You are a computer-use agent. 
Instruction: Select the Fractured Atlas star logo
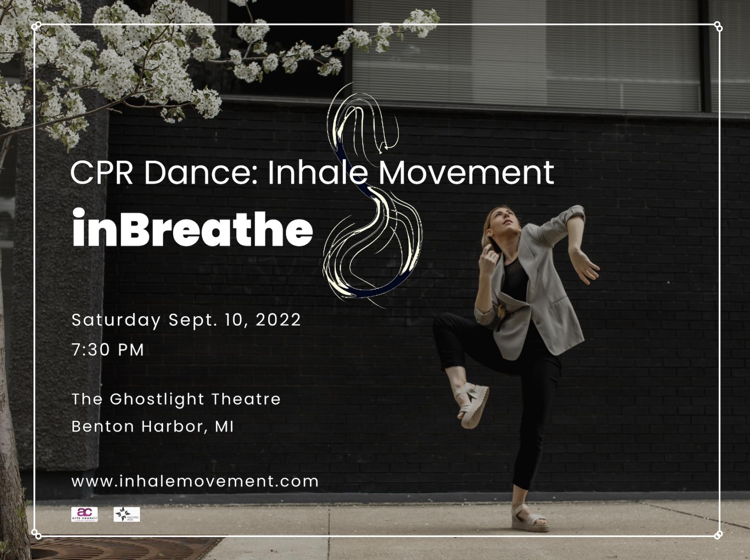point(127,515)
